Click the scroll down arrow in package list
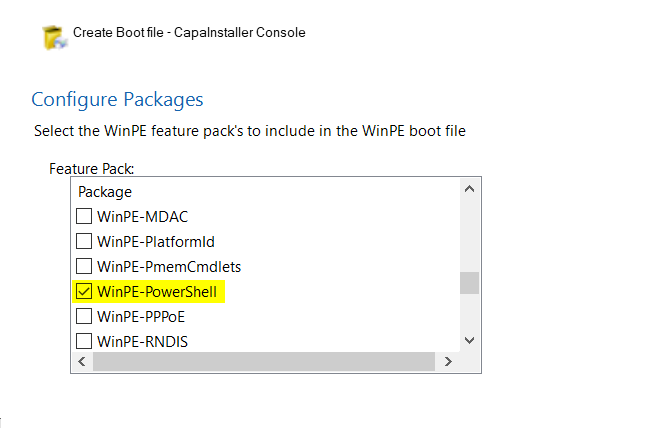The width and height of the screenshot is (662, 428). click(469, 340)
